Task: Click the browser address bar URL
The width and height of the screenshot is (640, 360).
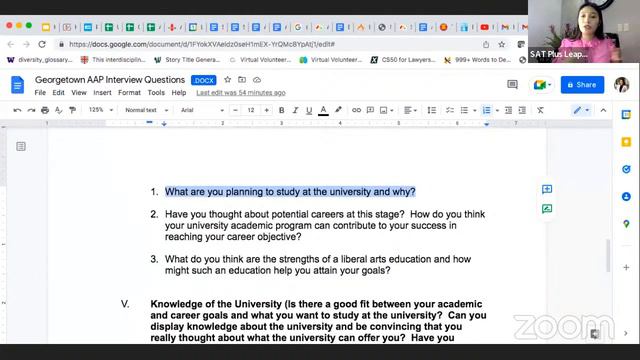Action: 202,44
